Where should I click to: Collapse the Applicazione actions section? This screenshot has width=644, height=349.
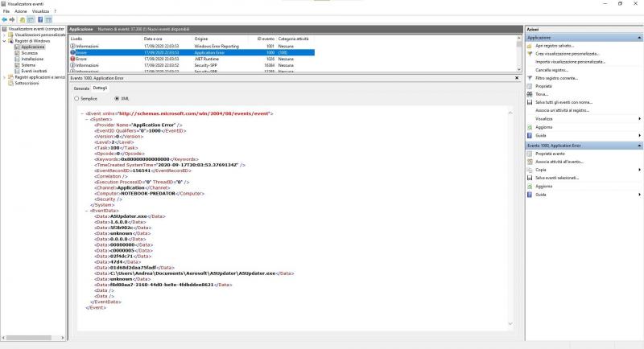click(639, 38)
